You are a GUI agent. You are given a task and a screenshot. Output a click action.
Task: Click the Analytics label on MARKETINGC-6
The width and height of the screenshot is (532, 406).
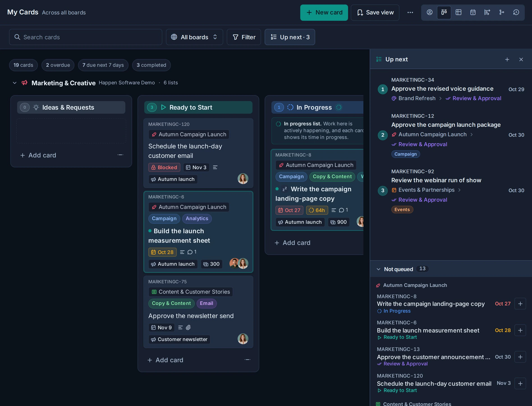[x=197, y=219]
